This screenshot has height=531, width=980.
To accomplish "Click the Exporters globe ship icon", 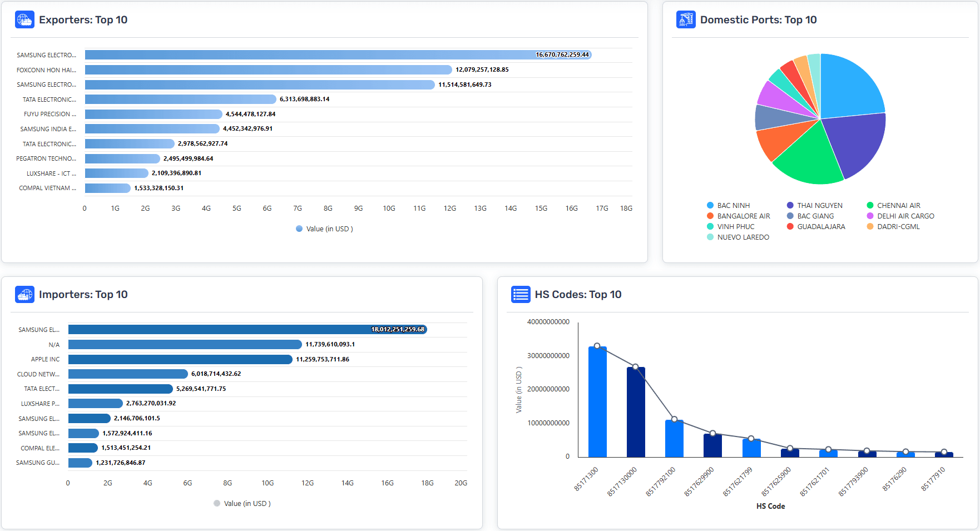I will click(x=24, y=20).
